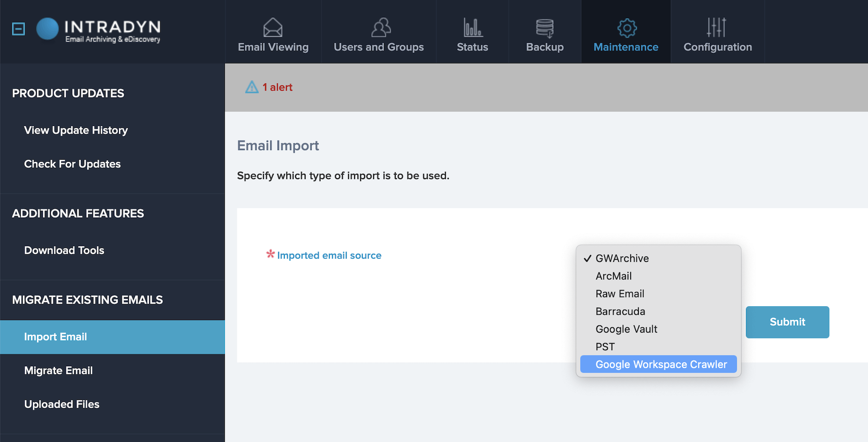Click the Email Import heading
The height and width of the screenshot is (442, 868).
click(278, 146)
